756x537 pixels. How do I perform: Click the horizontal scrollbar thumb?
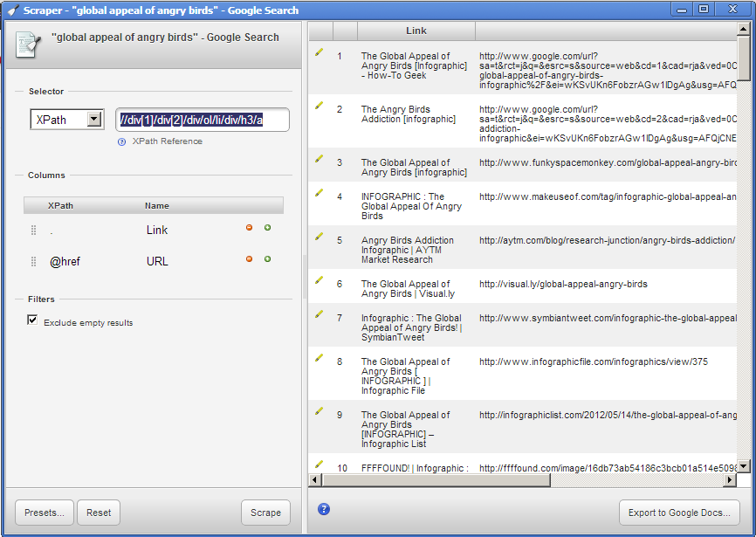pyautogui.click(x=436, y=479)
